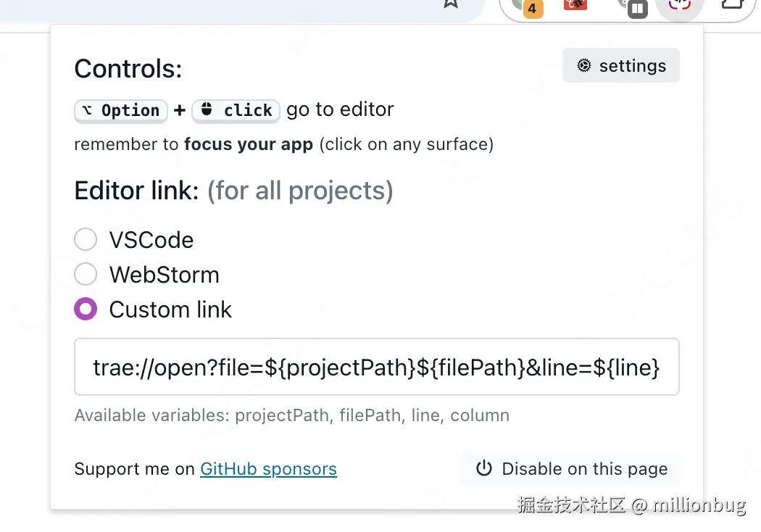Open the extension with the orange 4 badge

pyautogui.click(x=527, y=6)
